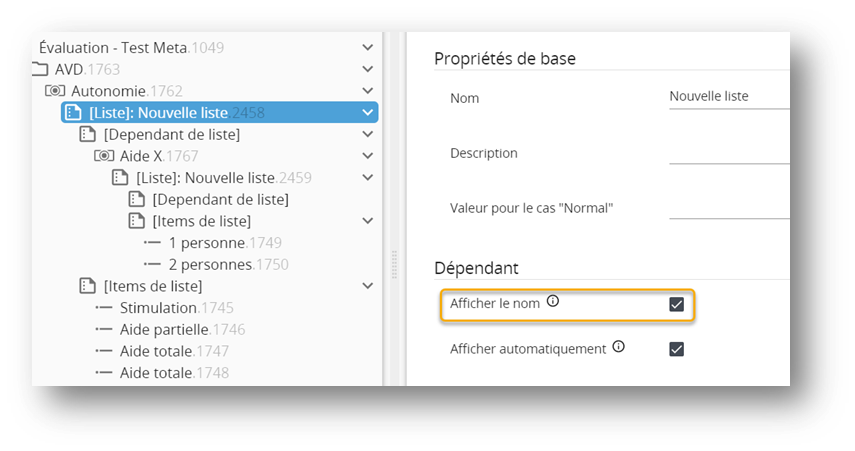Uncheck the Afficher le nom checkbox
This screenshot has width=855, height=451.
[676, 304]
